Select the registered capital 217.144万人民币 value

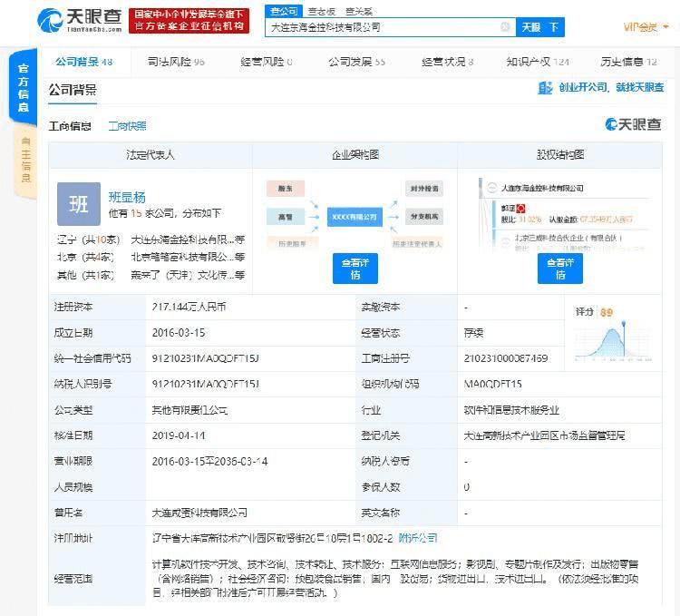tap(189, 307)
